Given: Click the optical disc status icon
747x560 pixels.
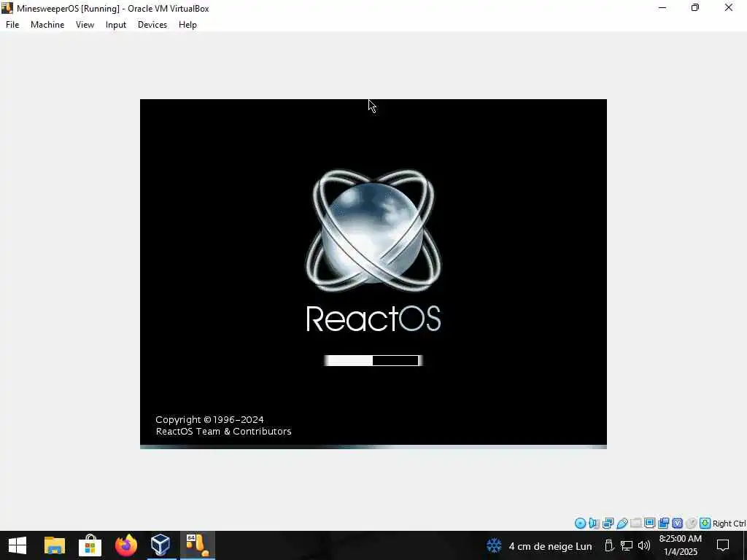Looking at the screenshot, I should tap(580, 524).
